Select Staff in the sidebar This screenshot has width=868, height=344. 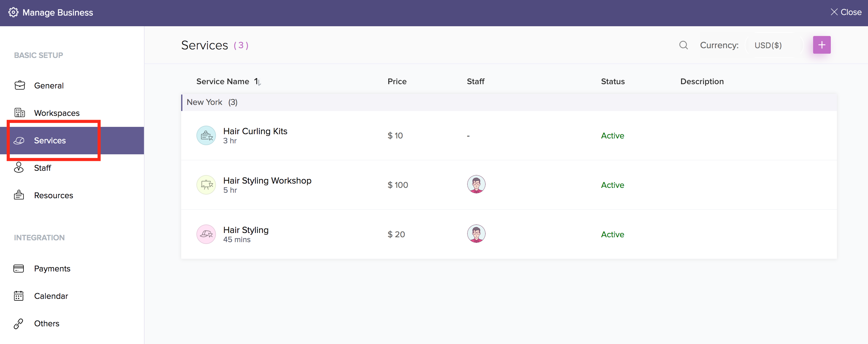[x=42, y=168]
